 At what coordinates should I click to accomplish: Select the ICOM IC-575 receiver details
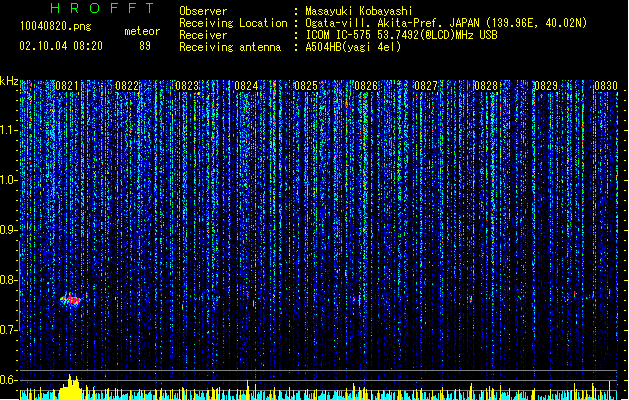(x=402, y=35)
